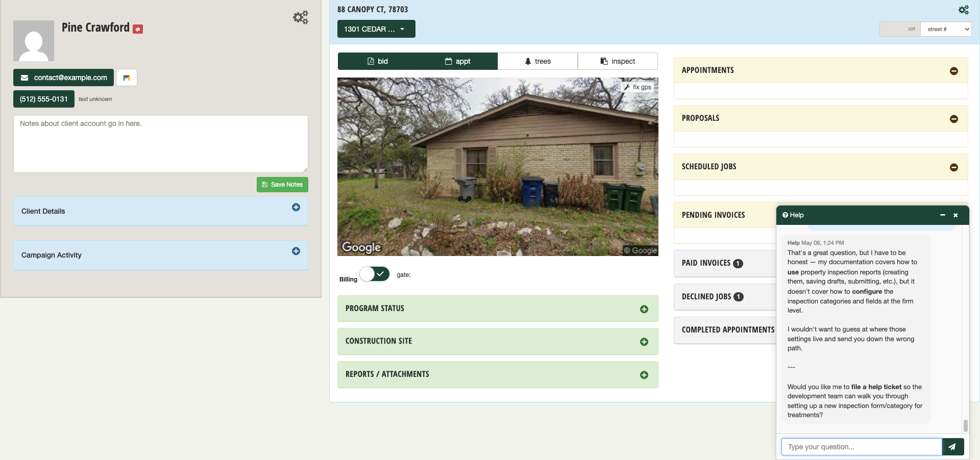Send the help question with paper plane
Screen dimensions: 980x460
[x=952, y=447]
